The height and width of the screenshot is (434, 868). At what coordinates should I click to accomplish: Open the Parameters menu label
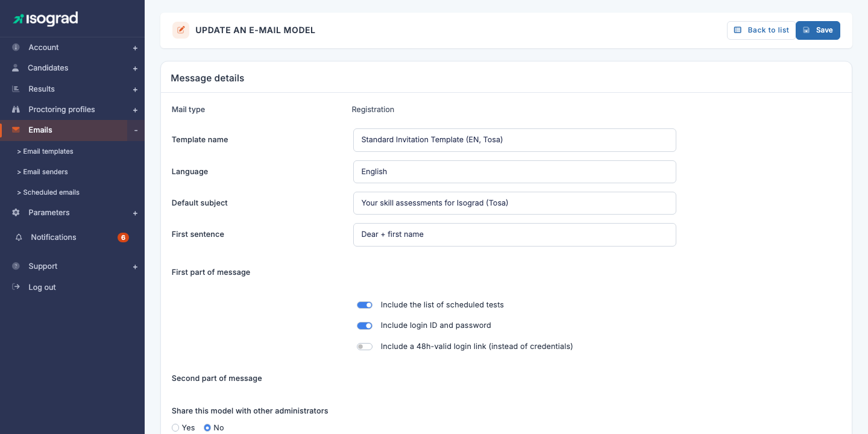(49, 212)
